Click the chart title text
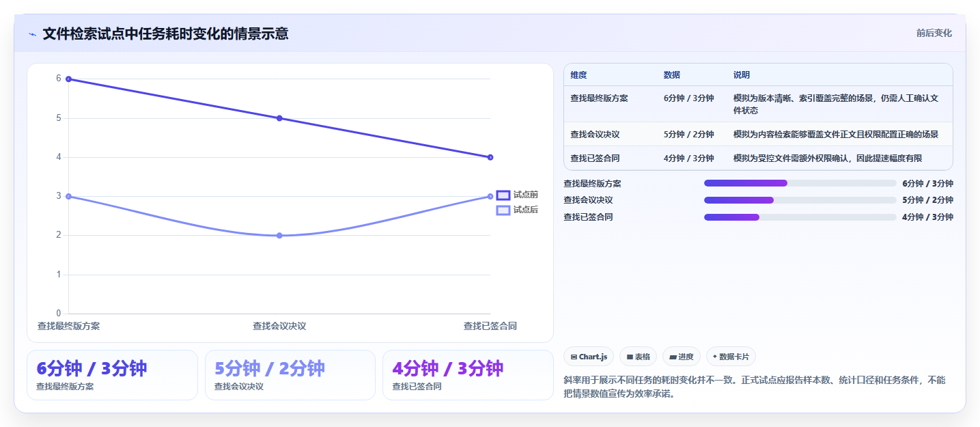This screenshot has width=980, height=427. point(165,33)
